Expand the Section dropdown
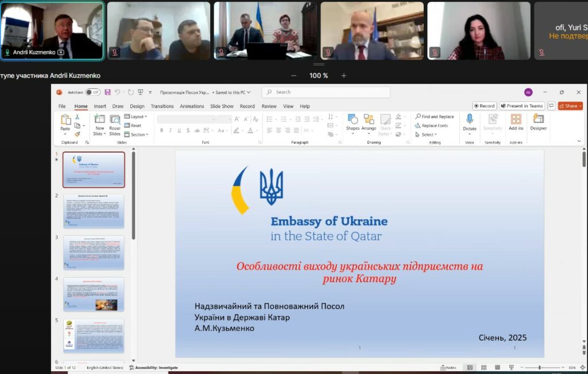Screen dimensions: 588x374 pyautogui.click(x=138, y=135)
